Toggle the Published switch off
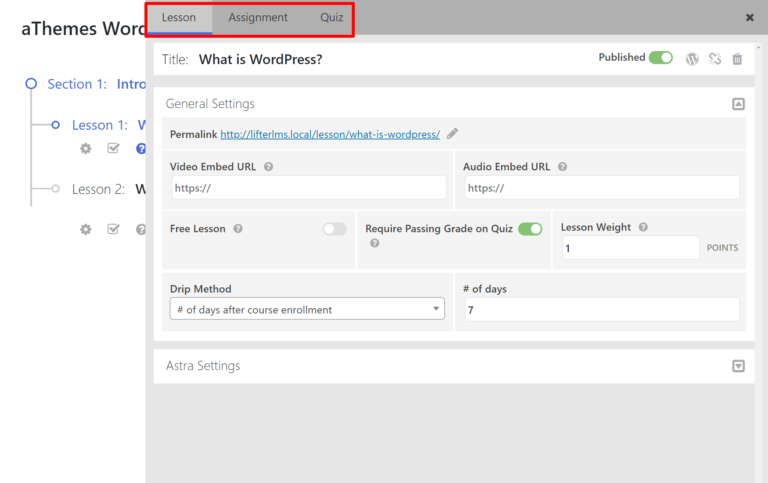The height and width of the screenshot is (483, 768). (660, 58)
